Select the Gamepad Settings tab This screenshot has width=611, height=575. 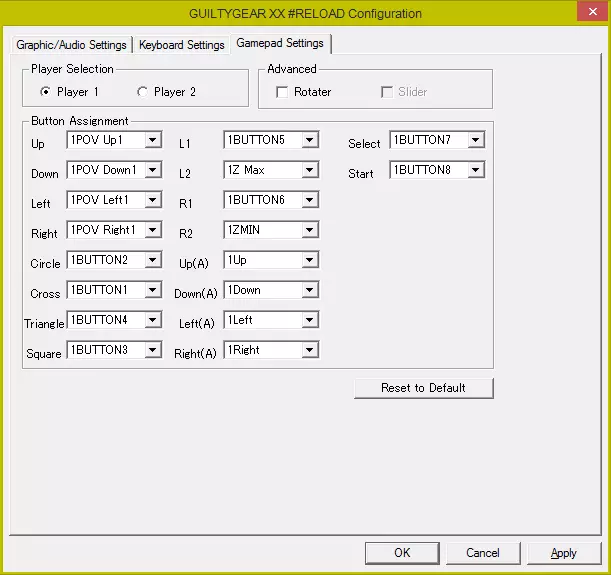[x=280, y=43]
